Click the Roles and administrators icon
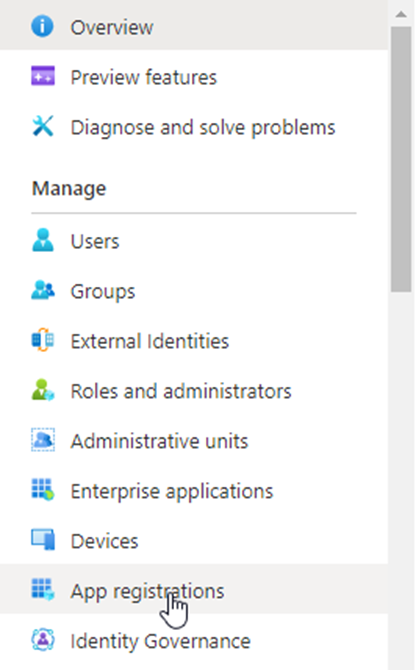Image resolution: width=416 pixels, height=670 pixels. tap(43, 390)
